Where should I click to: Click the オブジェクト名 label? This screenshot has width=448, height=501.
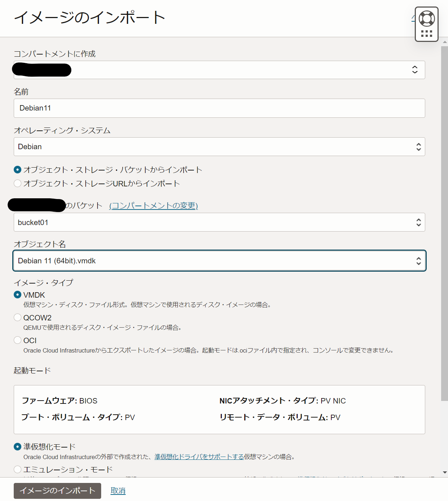click(40, 244)
